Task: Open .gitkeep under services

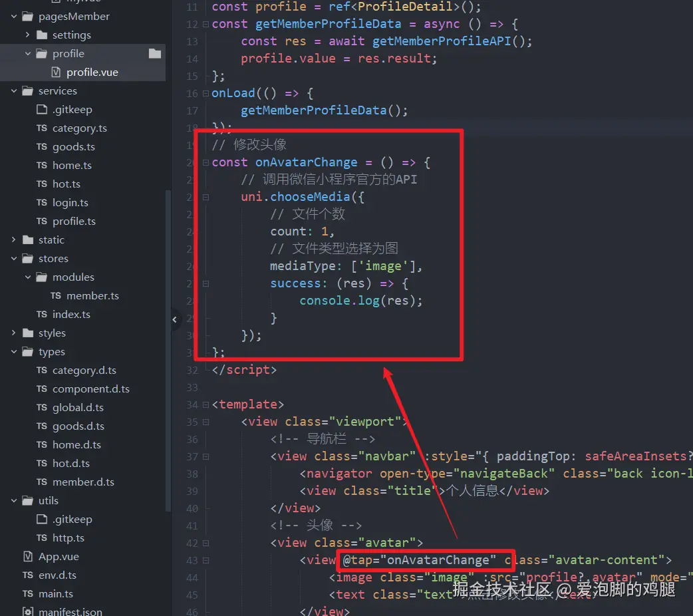Action: point(72,109)
